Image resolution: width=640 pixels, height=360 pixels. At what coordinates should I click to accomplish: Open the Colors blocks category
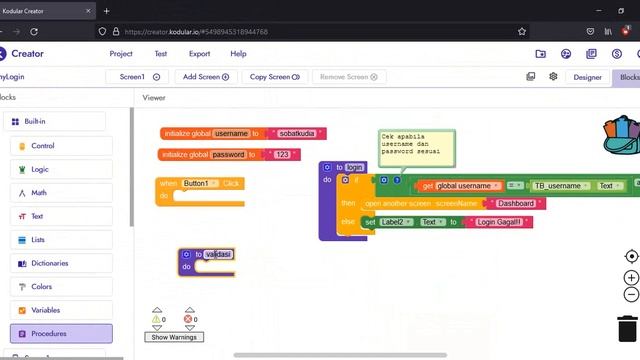pyautogui.click(x=61, y=287)
